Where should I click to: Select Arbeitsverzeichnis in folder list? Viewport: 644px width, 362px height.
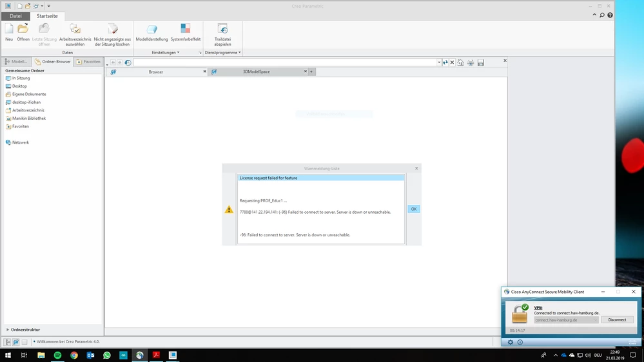pyautogui.click(x=24, y=110)
